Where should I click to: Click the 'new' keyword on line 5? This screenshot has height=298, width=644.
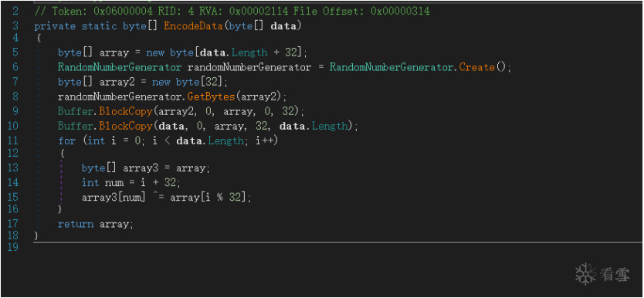(x=155, y=52)
